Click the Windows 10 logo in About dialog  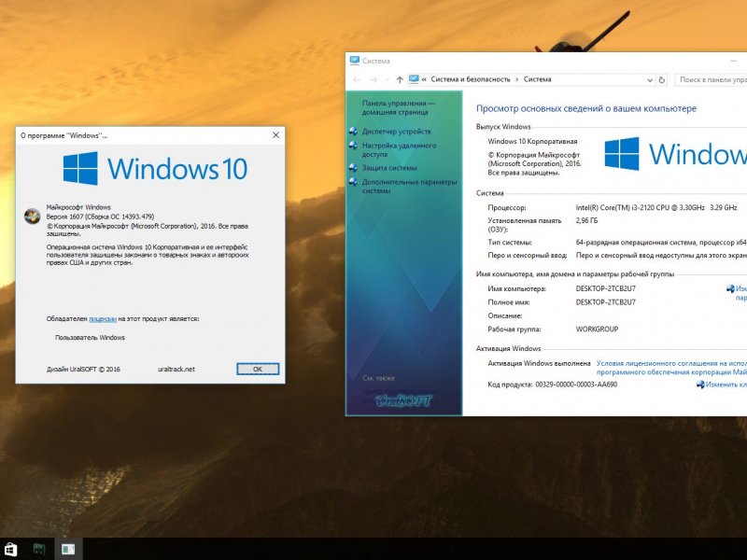[x=155, y=169]
